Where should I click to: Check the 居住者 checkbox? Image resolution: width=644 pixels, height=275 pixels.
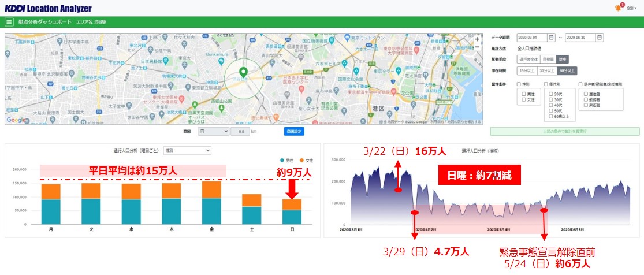(x=586, y=94)
